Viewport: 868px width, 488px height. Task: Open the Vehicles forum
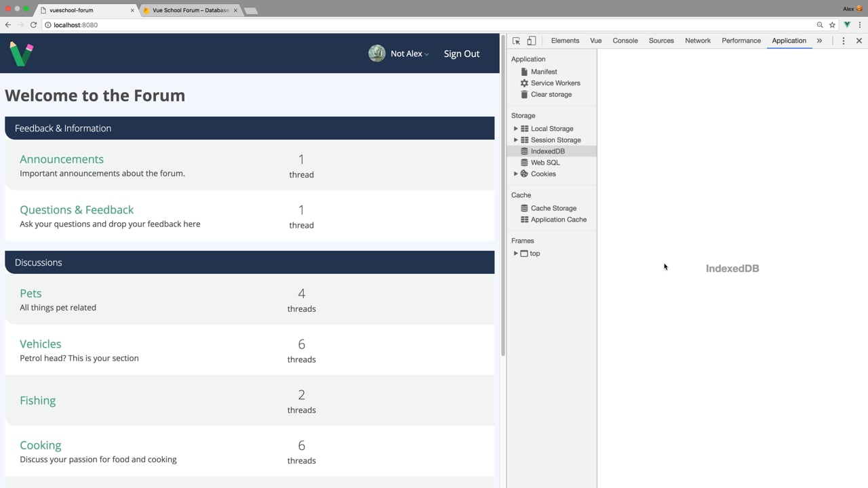click(x=41, y=344)
